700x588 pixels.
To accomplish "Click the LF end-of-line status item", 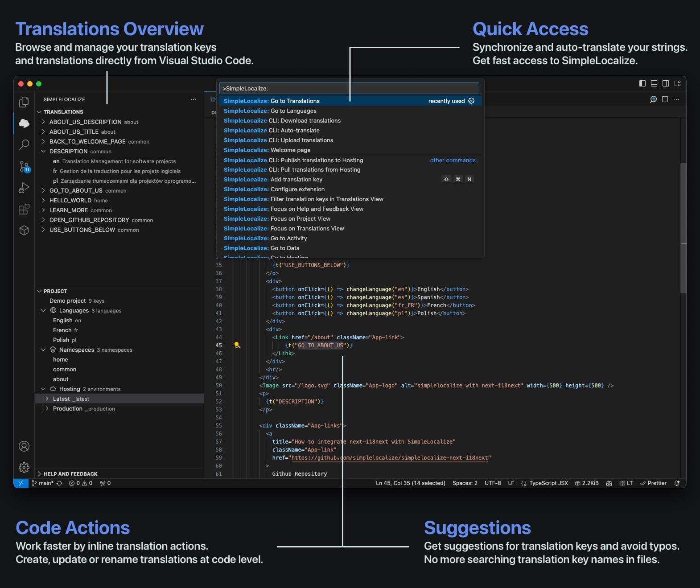I will [511, 483].
